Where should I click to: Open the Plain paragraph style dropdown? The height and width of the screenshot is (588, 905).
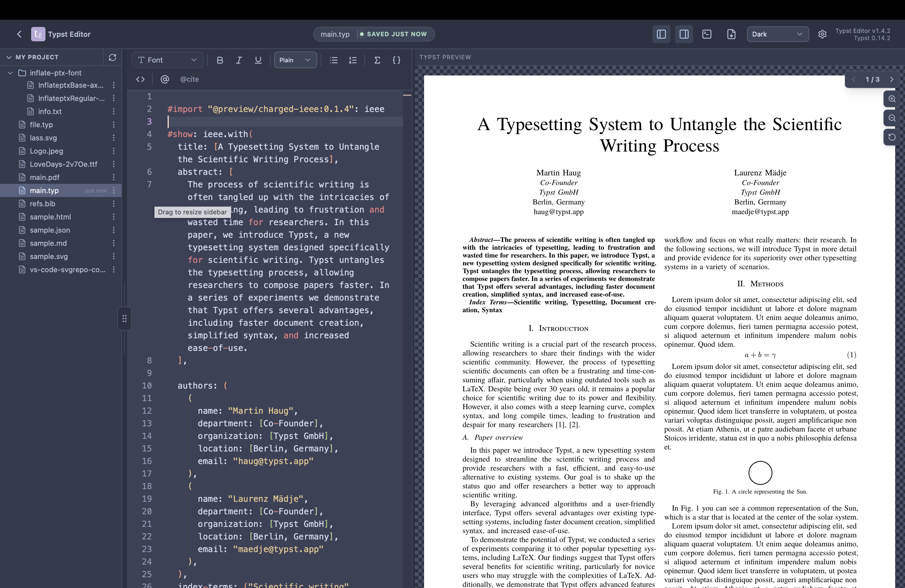click(x=295, y=60)
